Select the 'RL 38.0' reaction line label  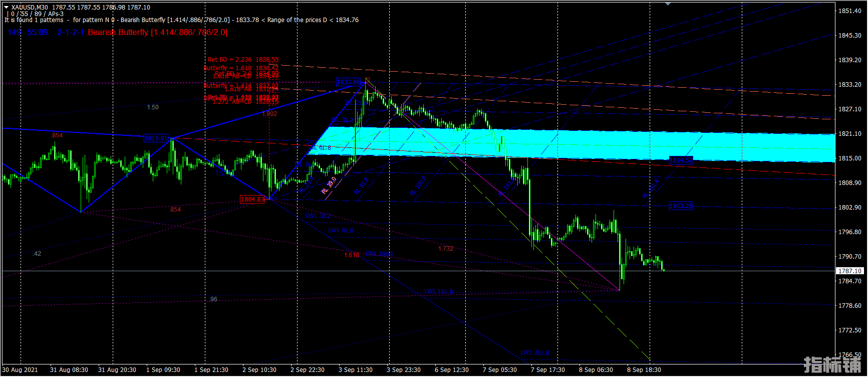click(x=329, y=185)
